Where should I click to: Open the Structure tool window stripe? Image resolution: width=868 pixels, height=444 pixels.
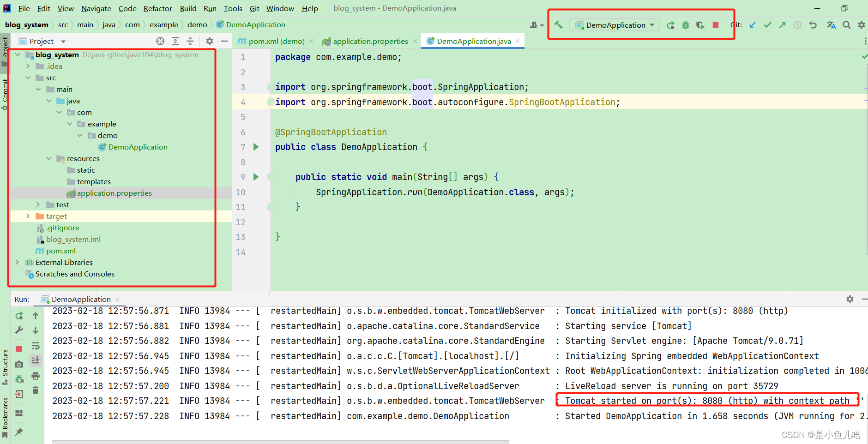pyautogui.click(x=5, y=366)
